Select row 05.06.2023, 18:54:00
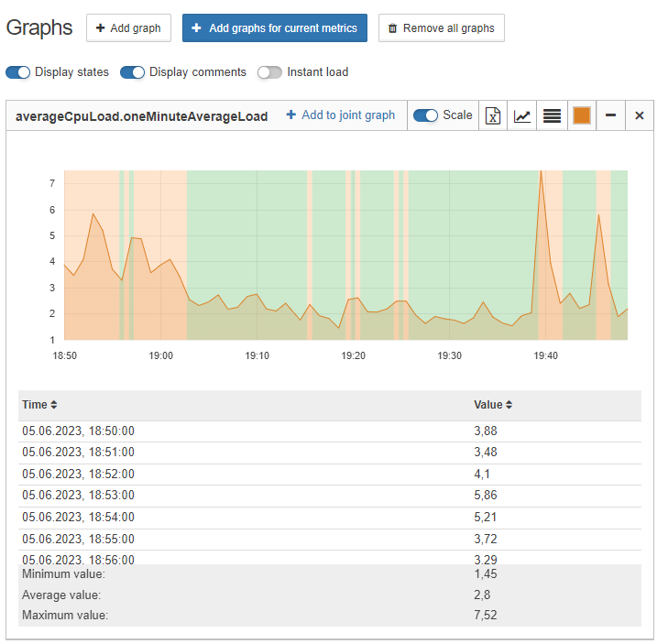 [x=330, y=518]
